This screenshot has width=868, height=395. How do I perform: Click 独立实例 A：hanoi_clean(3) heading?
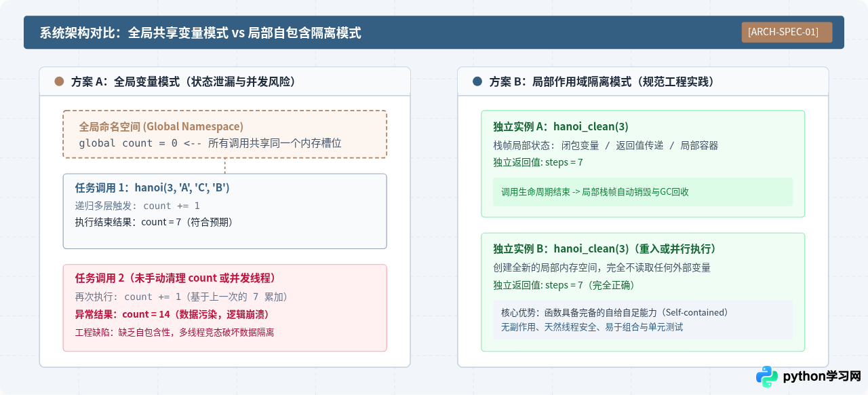(x=561, y=126)
